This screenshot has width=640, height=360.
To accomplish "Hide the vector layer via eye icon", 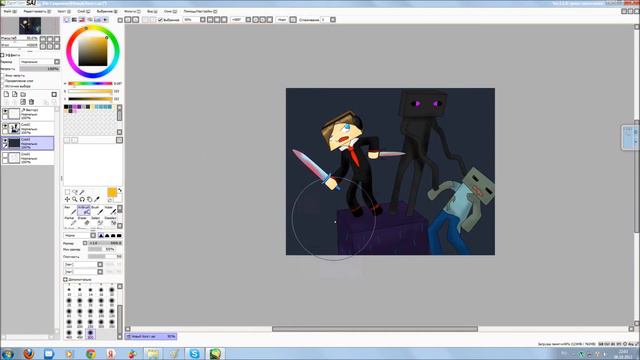I will click(x=5, y=111).
